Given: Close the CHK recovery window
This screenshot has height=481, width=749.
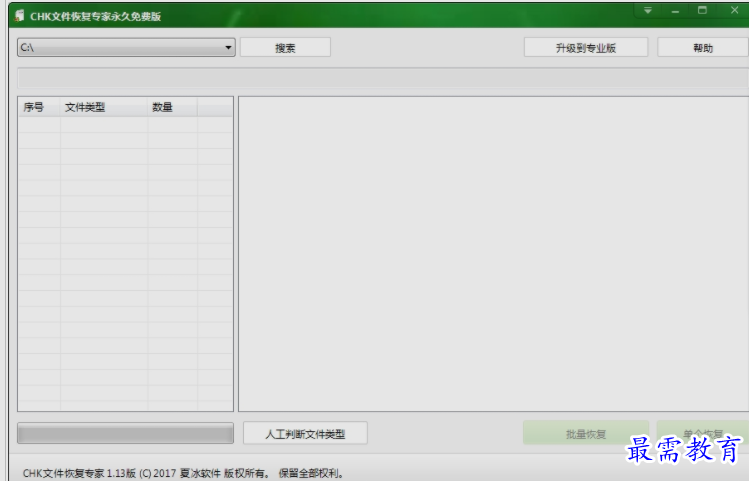Looking at the screenshot, I should [734, 11].
